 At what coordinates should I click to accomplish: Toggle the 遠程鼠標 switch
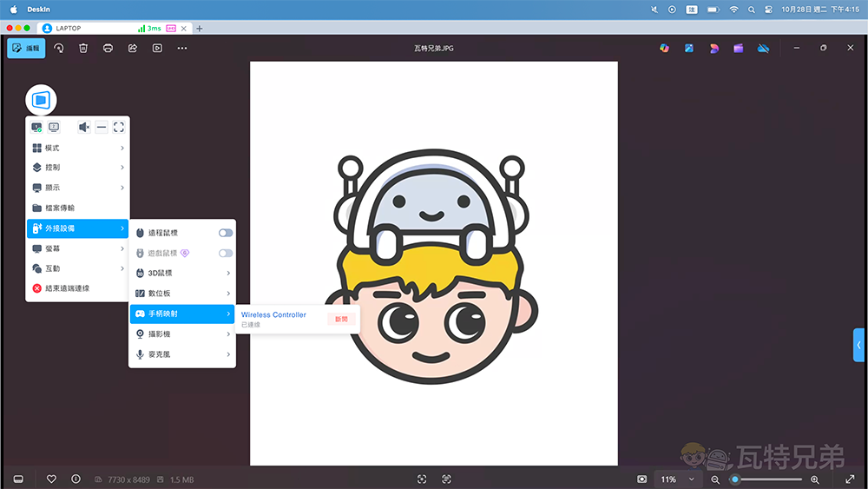tap(226, 233)
